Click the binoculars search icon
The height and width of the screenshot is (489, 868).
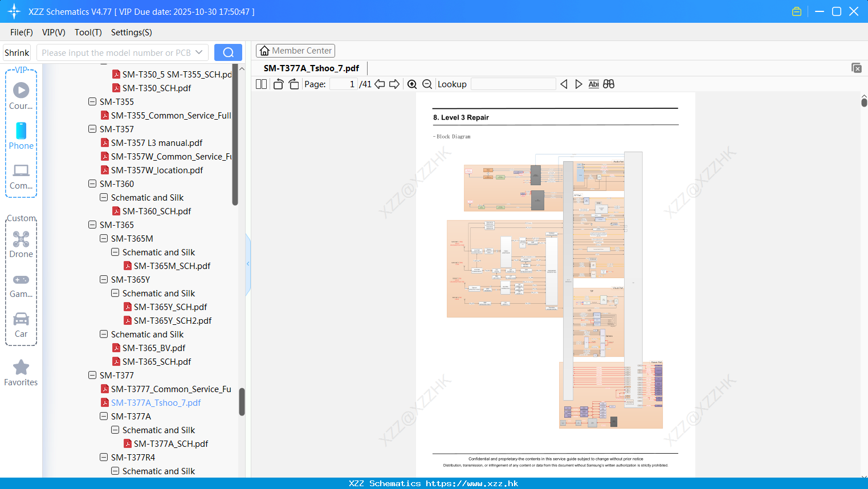(609, 84)
